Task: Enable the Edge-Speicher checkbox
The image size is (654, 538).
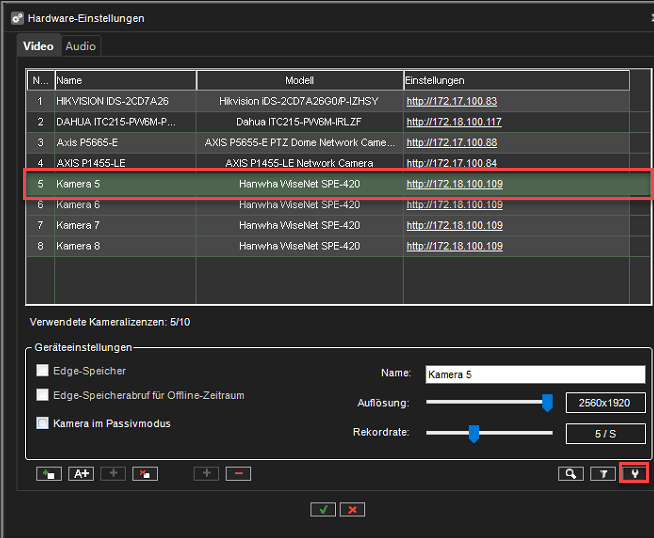Action: 43,371
